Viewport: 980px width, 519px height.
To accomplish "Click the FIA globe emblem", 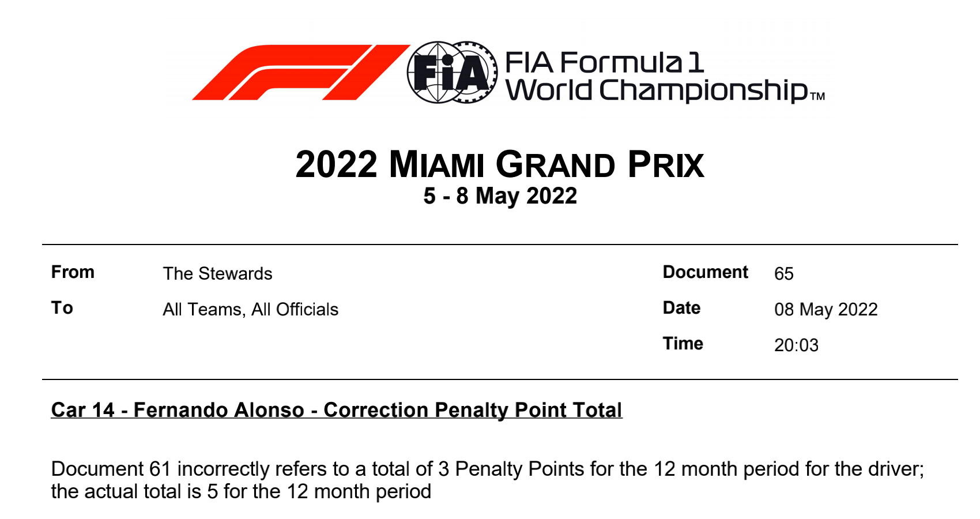I will (x=451, y=73).
